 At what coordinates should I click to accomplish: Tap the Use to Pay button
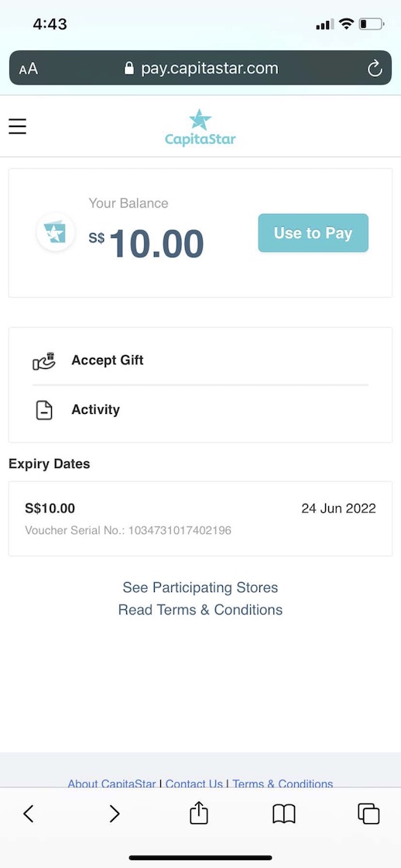tap(313, 232)
